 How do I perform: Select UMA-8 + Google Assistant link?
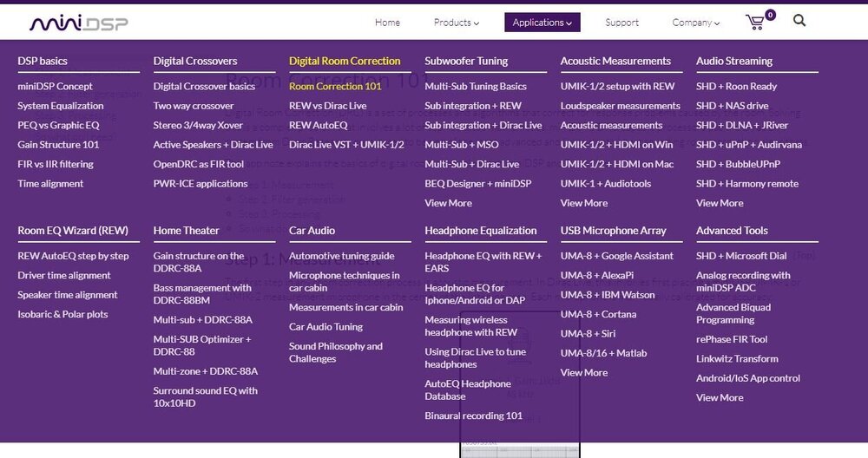(x=616, y=256)
